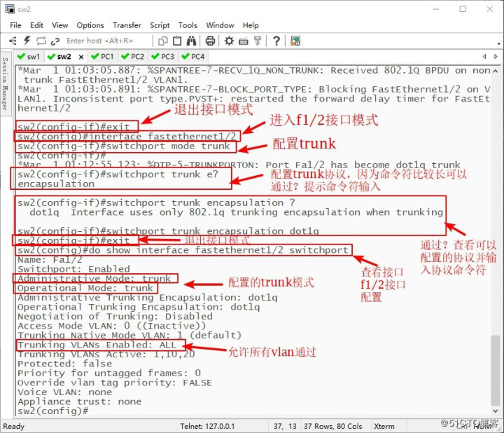Click the Reconnect toolbar icon

click(41, 41)
